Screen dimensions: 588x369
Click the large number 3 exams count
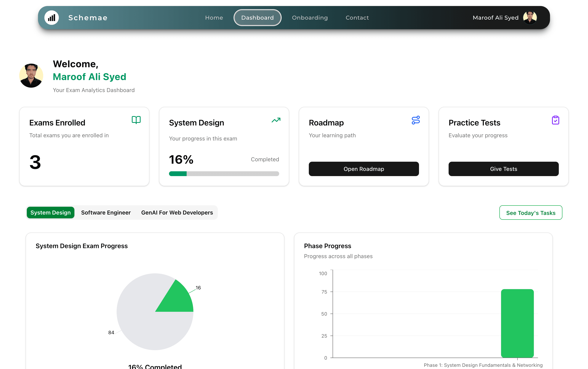coord(35,162)
